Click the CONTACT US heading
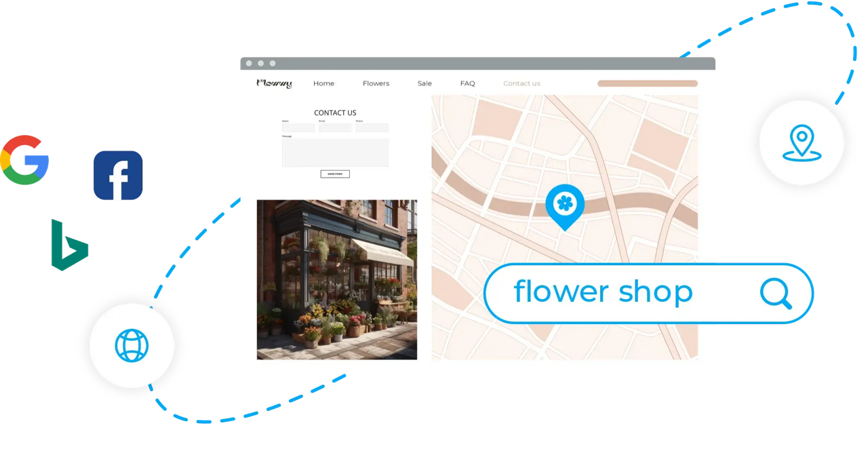This screenshot has width=868, height=453. [x=335, y=113]
